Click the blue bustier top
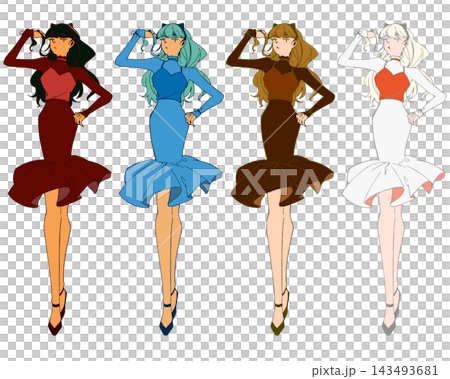The height and width of the screenshot is (379, 450). pyautogui.click(x=170, y=82)
